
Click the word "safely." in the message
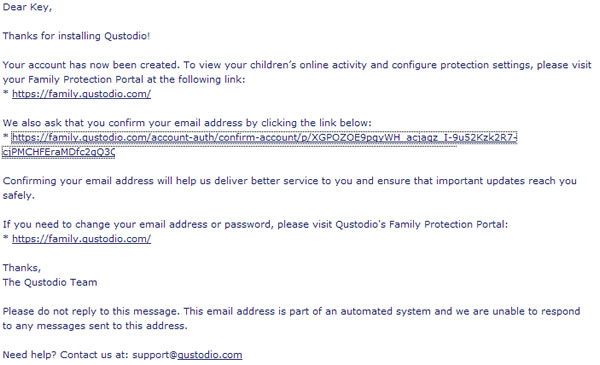pyautogui.click(x=19, y=195)
